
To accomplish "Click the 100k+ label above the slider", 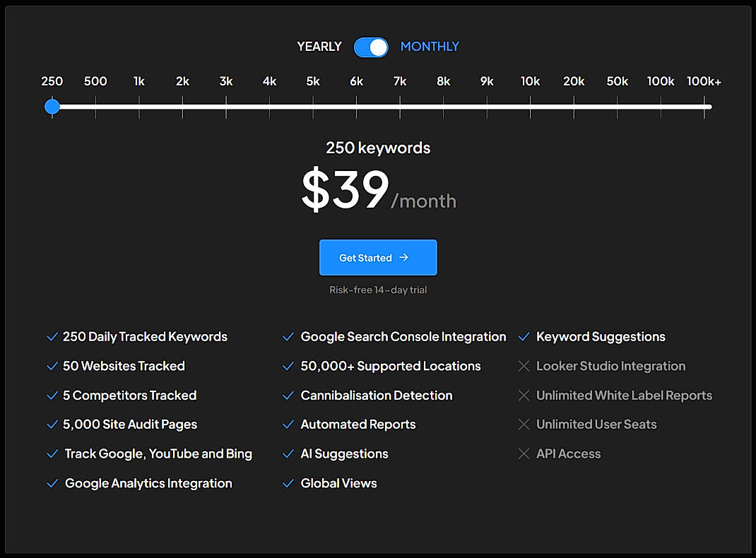I will tap(704, 81).
